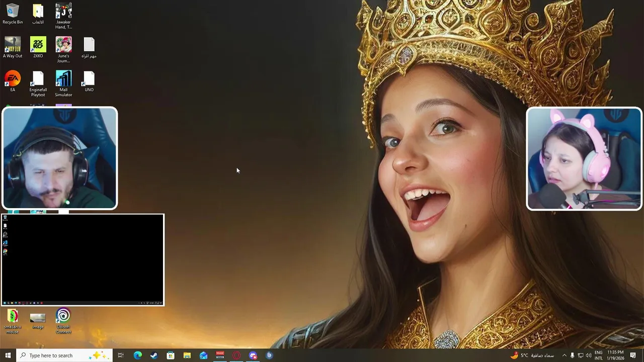This screenshot has width=644, height=362.
Task: Open Steam from the taskbar
Action: 154,355
